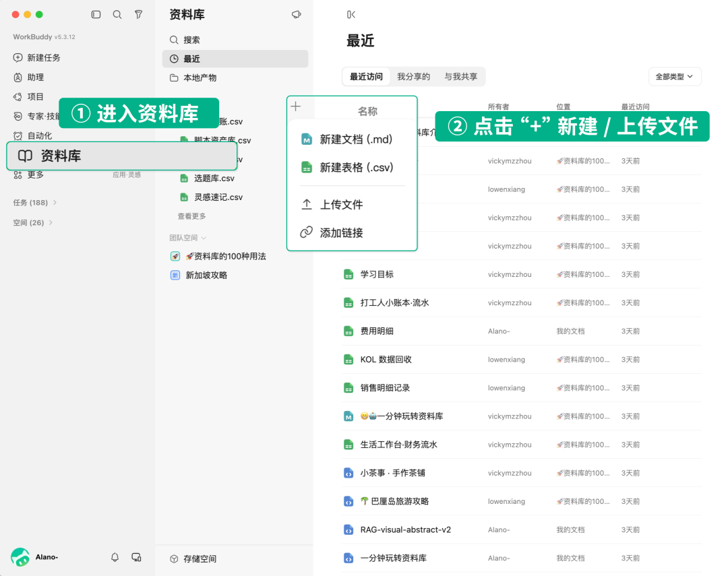
Task: Click the collapse panel icon above 最近
Action: (351, 14)
